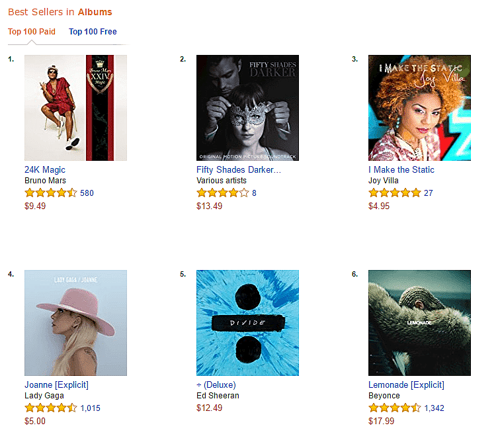This screenshot has width=500, height=448.
Task: Click the star rating for Joanne
Action: pyautogui.click(x=50, y=408)
